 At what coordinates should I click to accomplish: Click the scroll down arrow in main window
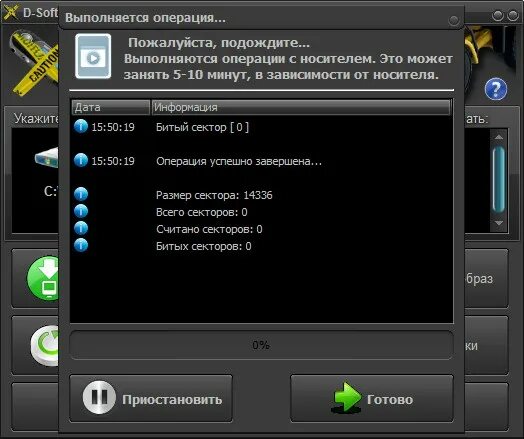pyautogui.click(x=499, y=223)
